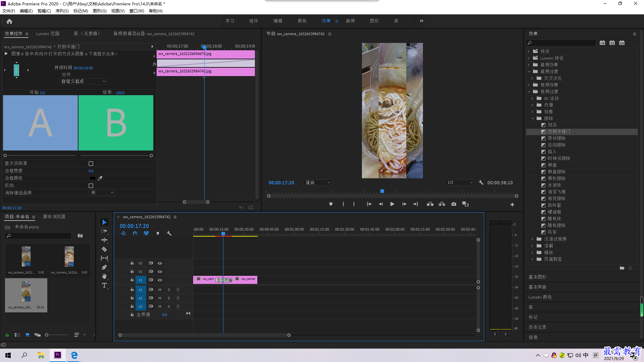Select the Track Select Forward tool

[x=104, y=231]
